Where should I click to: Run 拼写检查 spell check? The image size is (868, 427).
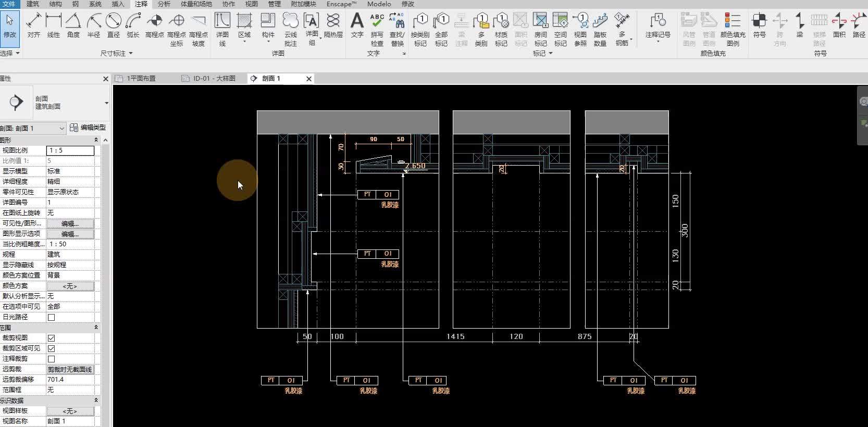point(377,30)
